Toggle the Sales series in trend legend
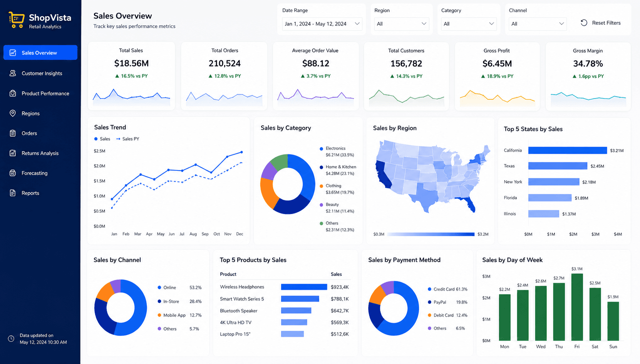This screenshot has height=364, width=640. coord(102,139)
